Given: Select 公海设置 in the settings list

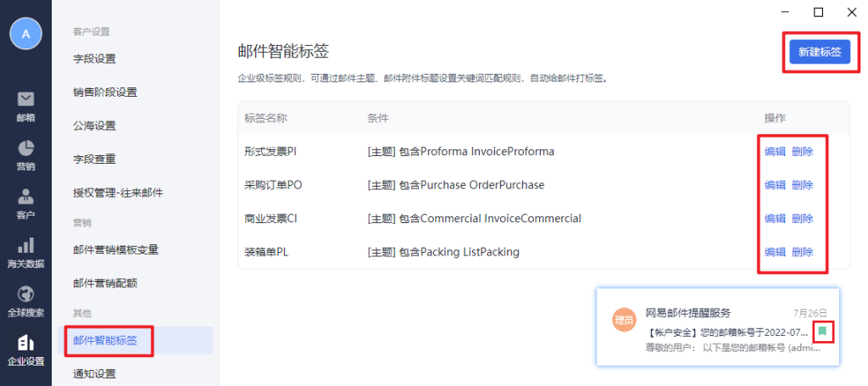Looking at the screenshot, I should (94, 126).
